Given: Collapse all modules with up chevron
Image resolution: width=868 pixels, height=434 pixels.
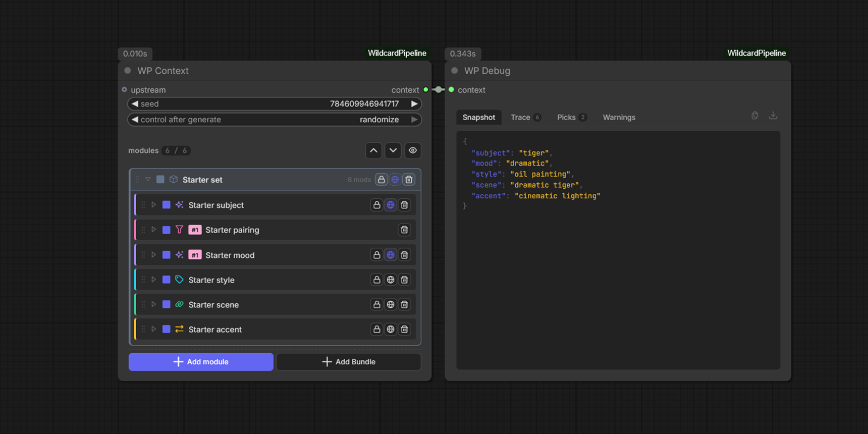Looking at the screenshot, I should click(373, 150).
